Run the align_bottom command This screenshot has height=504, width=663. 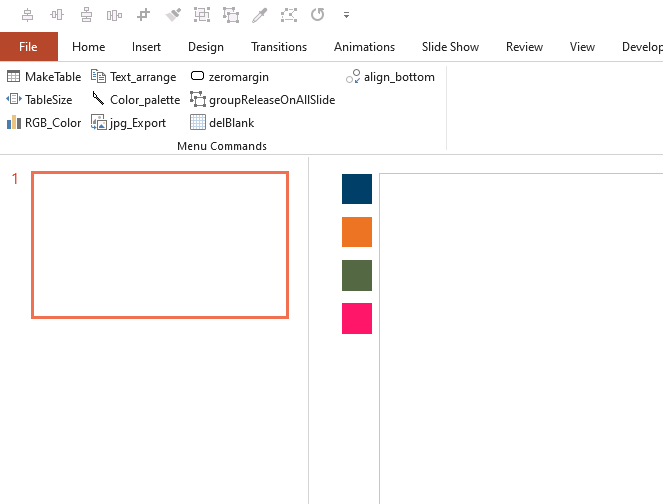pos(390,77)
